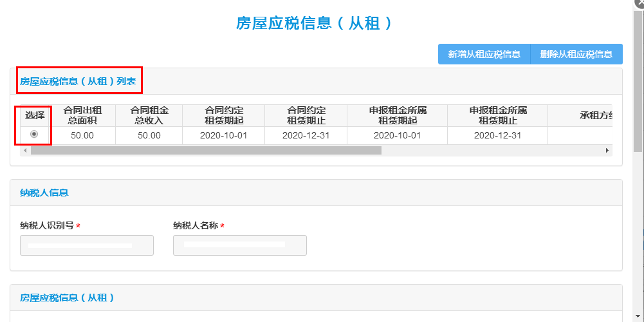644x322 pixels.
Task: Click the 50.00 cell under 合同租金总收入
Action: click(x=149, y=135)
